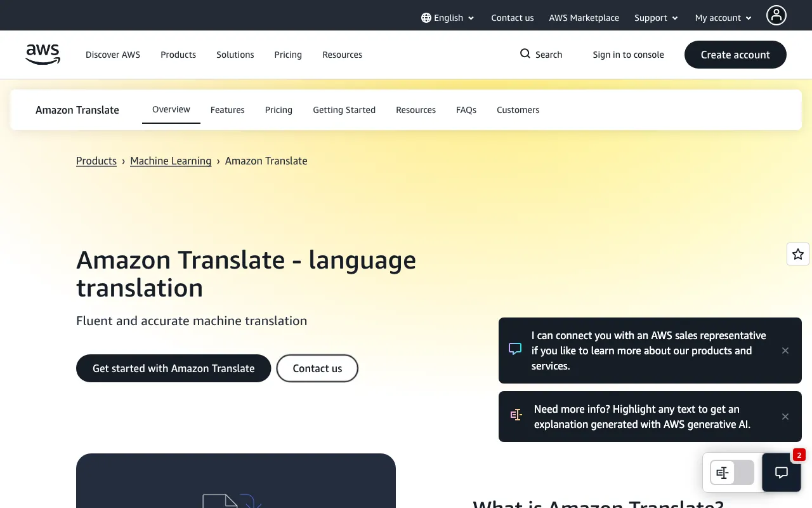The width and height of the screenshot is (812, 508).
Task: Open the chat bubble widget with badge
Action: [x=782, y=472]
